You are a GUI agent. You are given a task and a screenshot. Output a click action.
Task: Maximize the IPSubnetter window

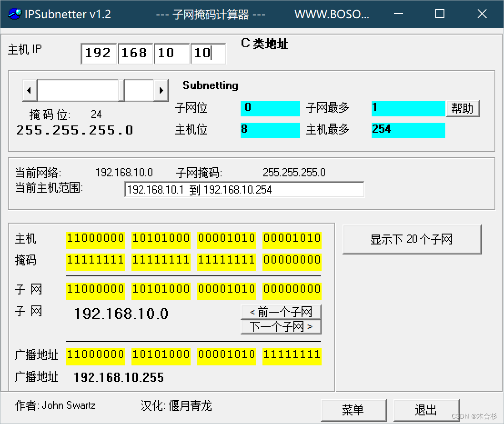[x=440, y=14]
